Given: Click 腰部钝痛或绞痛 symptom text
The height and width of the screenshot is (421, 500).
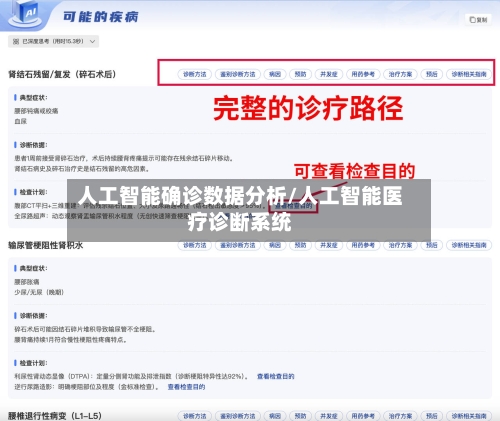Looking at the screenshot, I should (36, 111).
